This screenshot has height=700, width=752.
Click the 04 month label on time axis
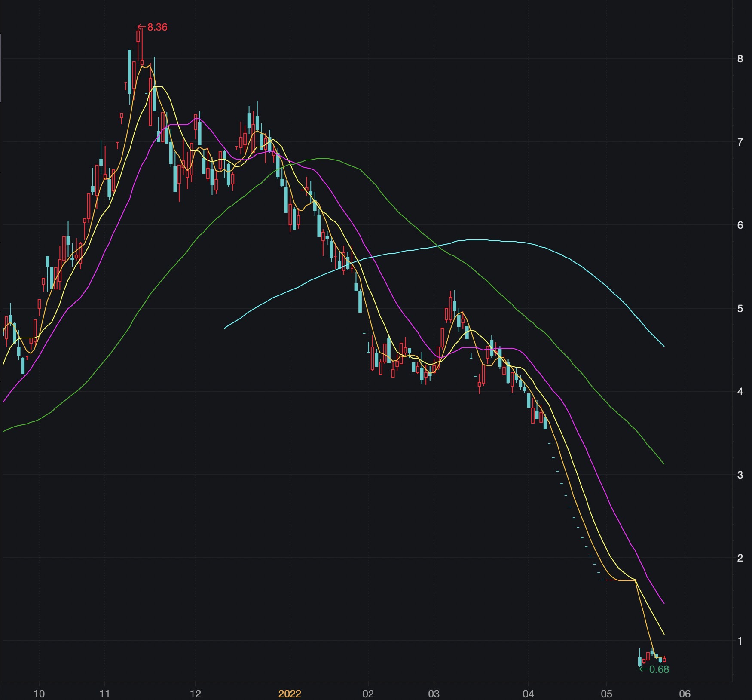tap(528, 694)
